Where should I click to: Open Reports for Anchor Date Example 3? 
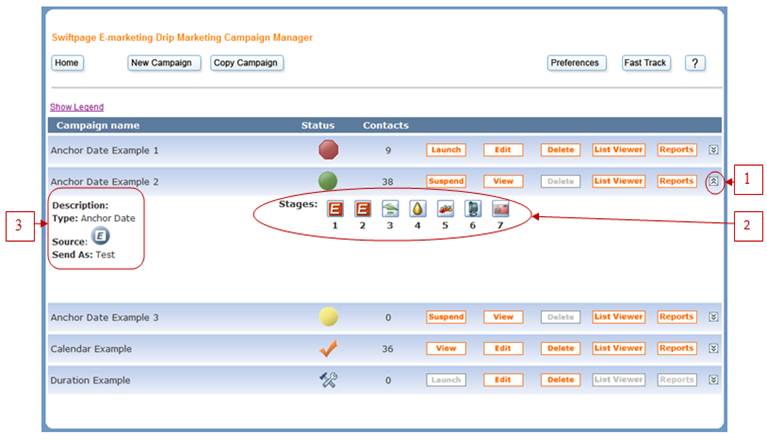(677, 317)
